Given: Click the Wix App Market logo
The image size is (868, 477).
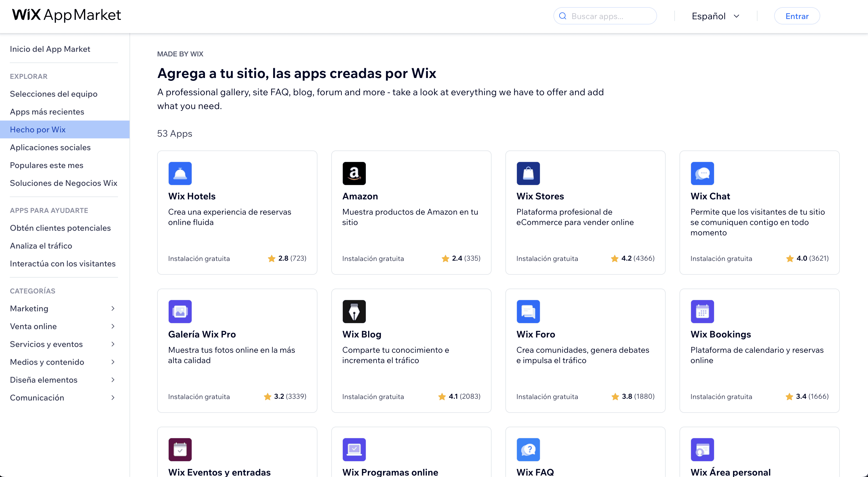Looking at the screenshot, I should point(66,15).
